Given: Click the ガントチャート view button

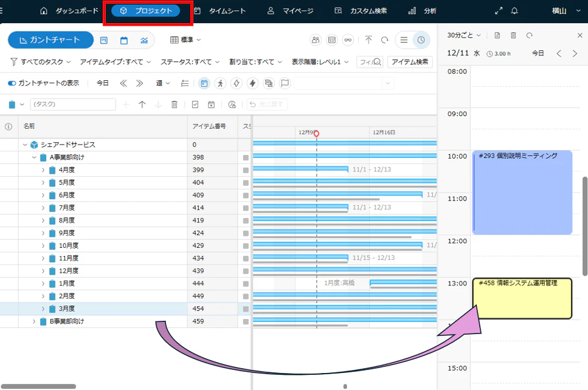Looking at the screenshot, I should tap(50, 40).
